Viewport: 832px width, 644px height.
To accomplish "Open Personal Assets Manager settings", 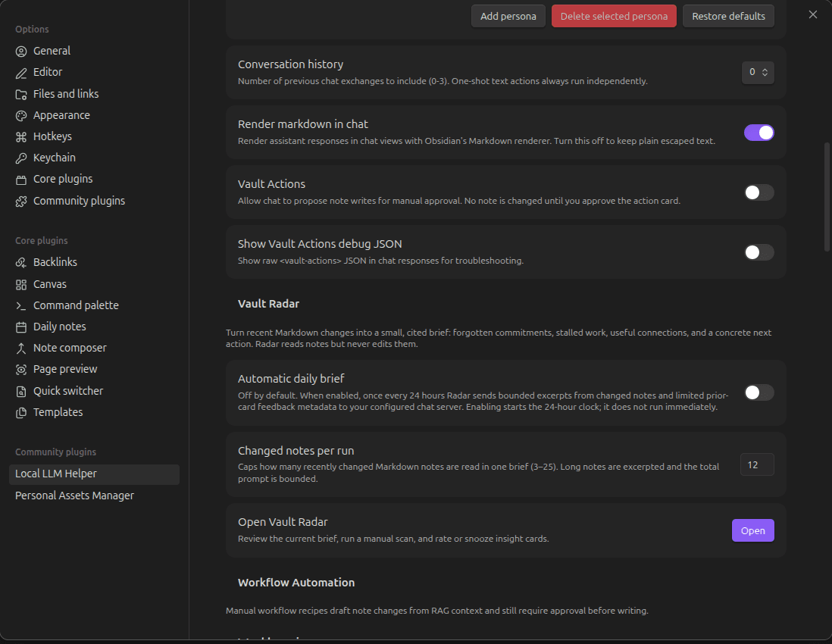I will pos(95,496).
